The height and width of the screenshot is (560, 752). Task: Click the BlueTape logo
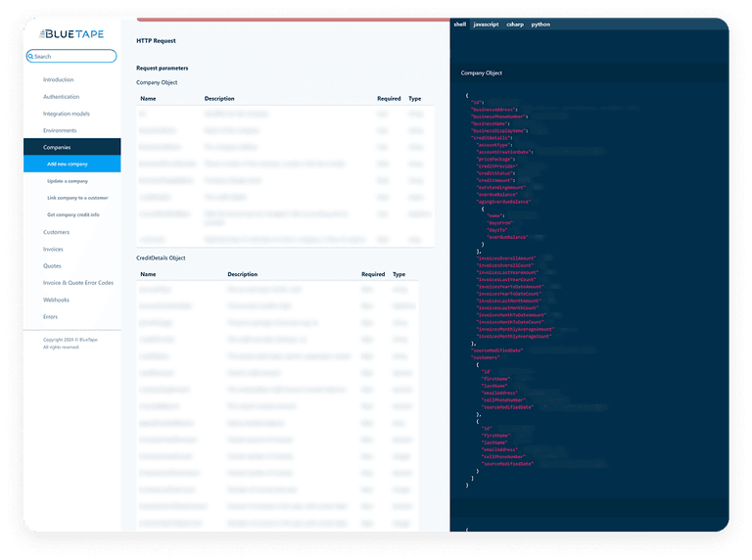[71, 34]
